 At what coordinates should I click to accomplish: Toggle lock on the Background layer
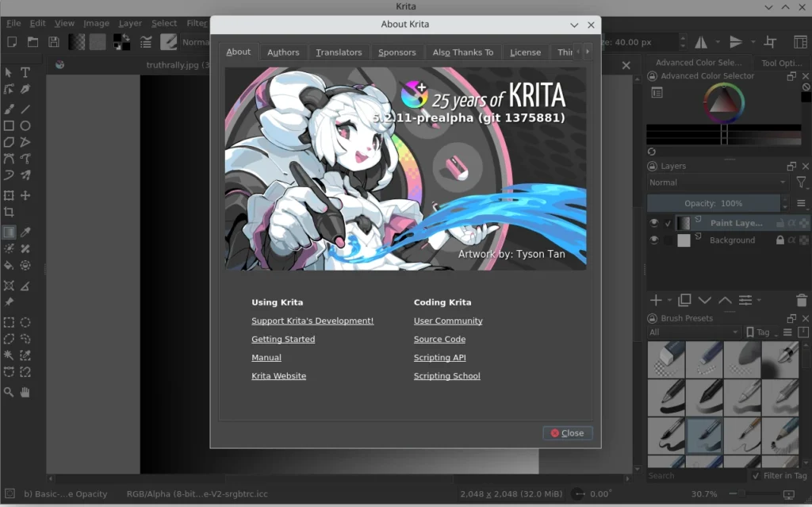pyautogui.click(x=779, y=240)
